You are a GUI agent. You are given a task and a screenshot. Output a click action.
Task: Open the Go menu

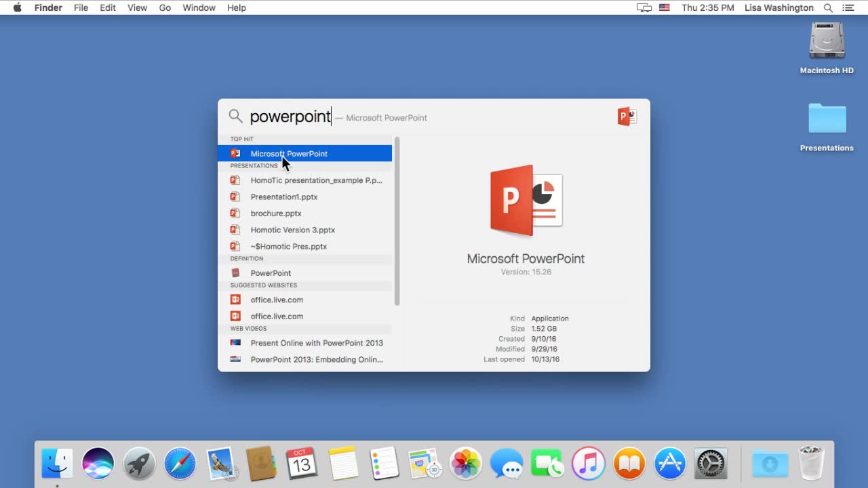coord(165,7)
